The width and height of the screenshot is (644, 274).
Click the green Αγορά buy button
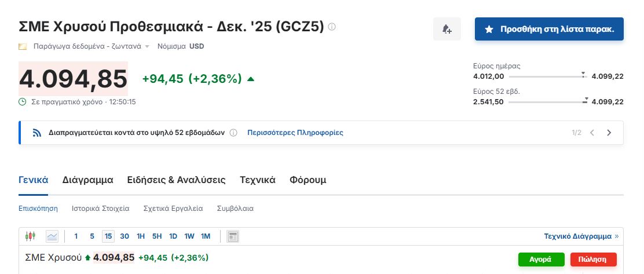click(541, 259)
